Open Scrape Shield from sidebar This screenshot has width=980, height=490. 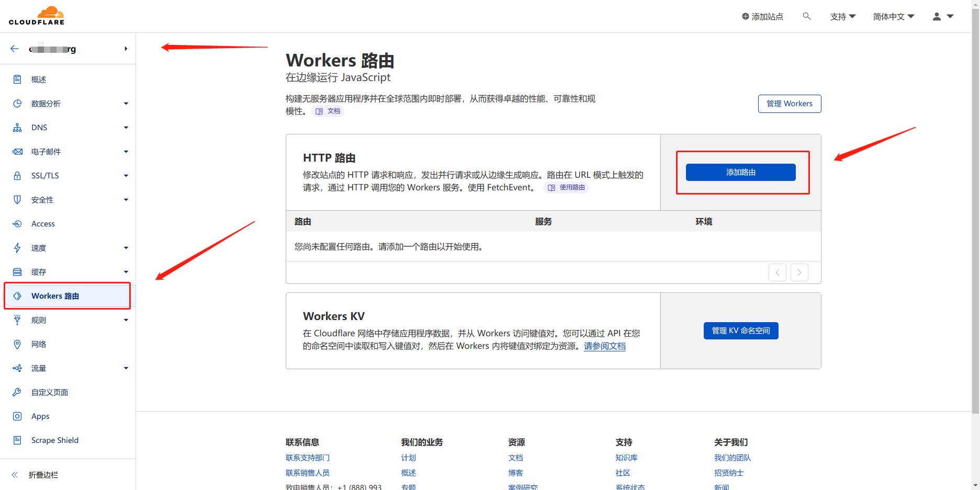(x=54, y=440)
